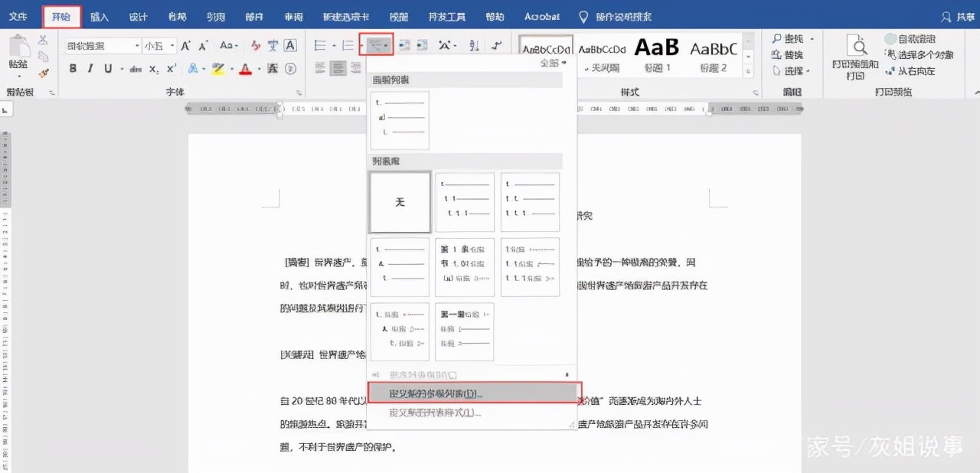
Task: Toggle Bold formatting
Action: coord(73,69)
